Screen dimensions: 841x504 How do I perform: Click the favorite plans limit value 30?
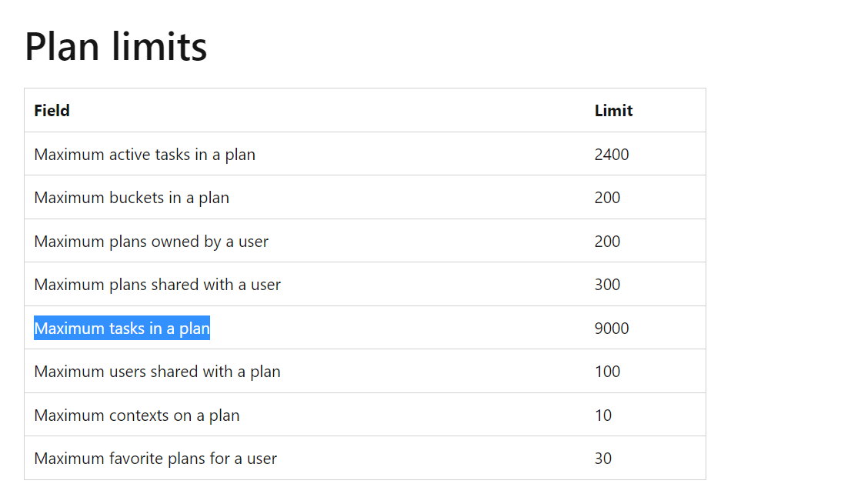(603, 459)
